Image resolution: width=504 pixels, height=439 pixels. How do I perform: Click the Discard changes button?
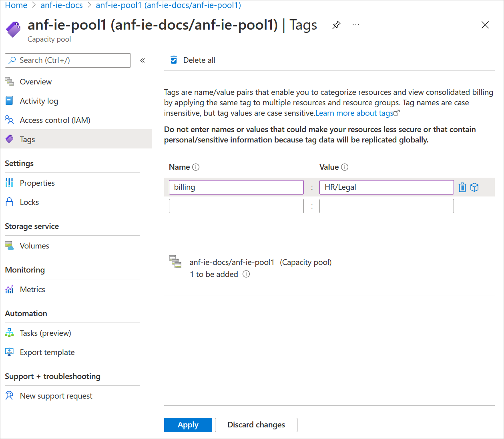(256, 425)
